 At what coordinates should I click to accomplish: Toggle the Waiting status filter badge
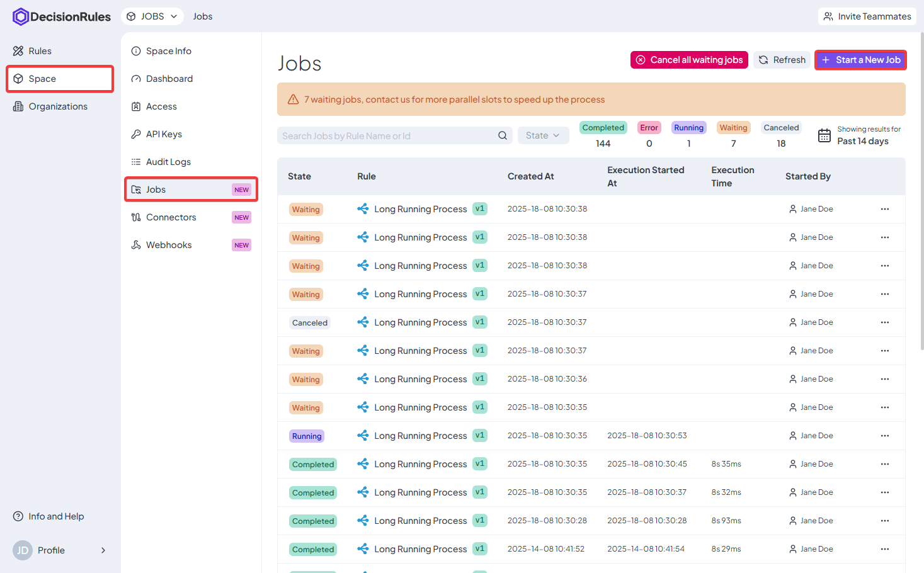(x=733, y=128)
